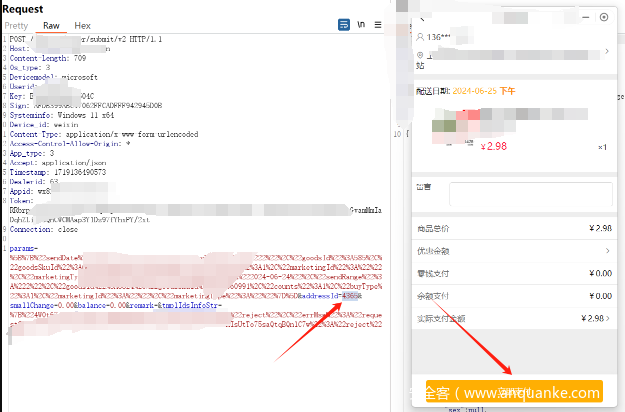Select the Raw request view tab
625x412 pixels.
pyautogui.click(x=51, y=26)
